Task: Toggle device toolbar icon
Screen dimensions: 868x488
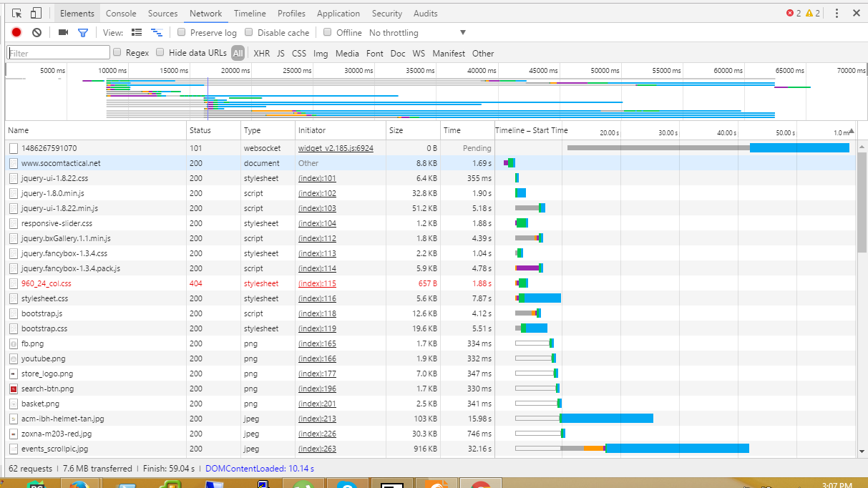Action: tap(36, 13)
